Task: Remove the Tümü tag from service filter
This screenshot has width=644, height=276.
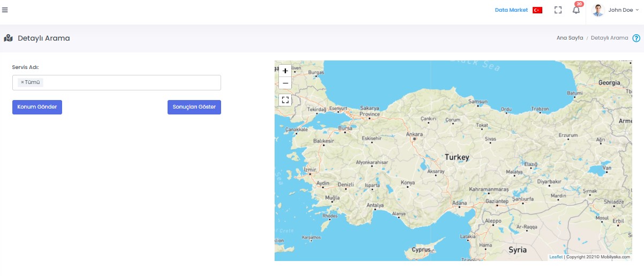Action: 22,82
